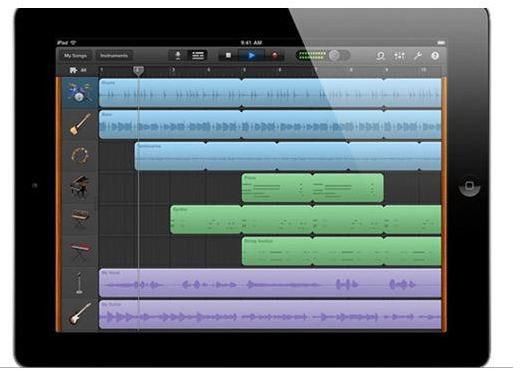Tap bar 5 on the timeline ruler
Viewport: 523px width, 378px height.
pyautogui.click(x=244, y=70)
